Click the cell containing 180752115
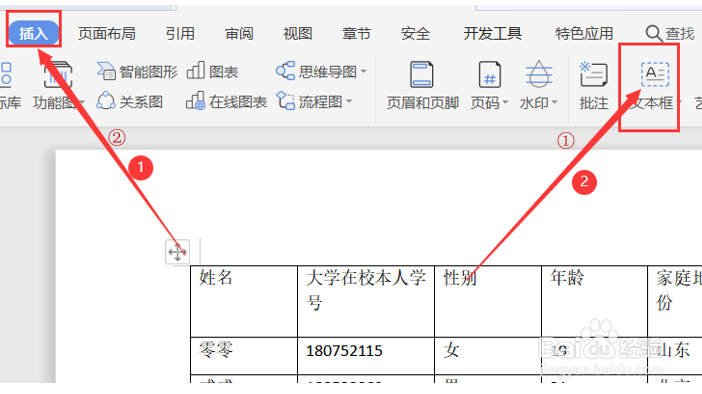702x394 pixels. point(366,356)
